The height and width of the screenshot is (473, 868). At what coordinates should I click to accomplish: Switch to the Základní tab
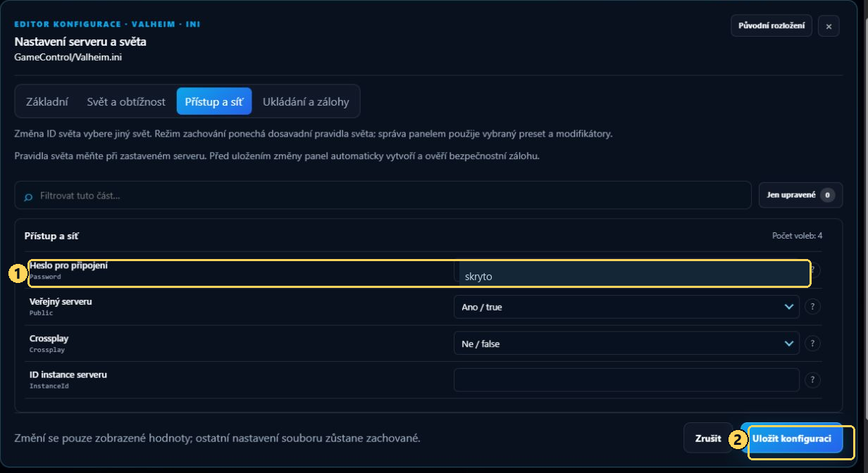(x=47, y=101)
